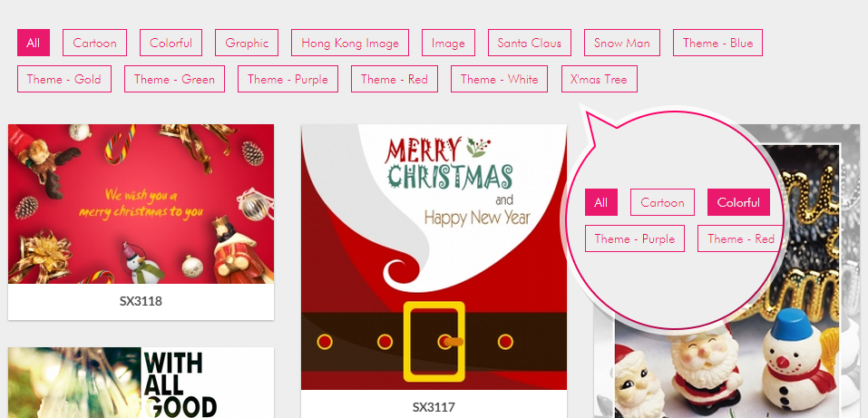Toggle the Colorful filter in top row
Screen dimensions: 868x418
click(171, 43)
